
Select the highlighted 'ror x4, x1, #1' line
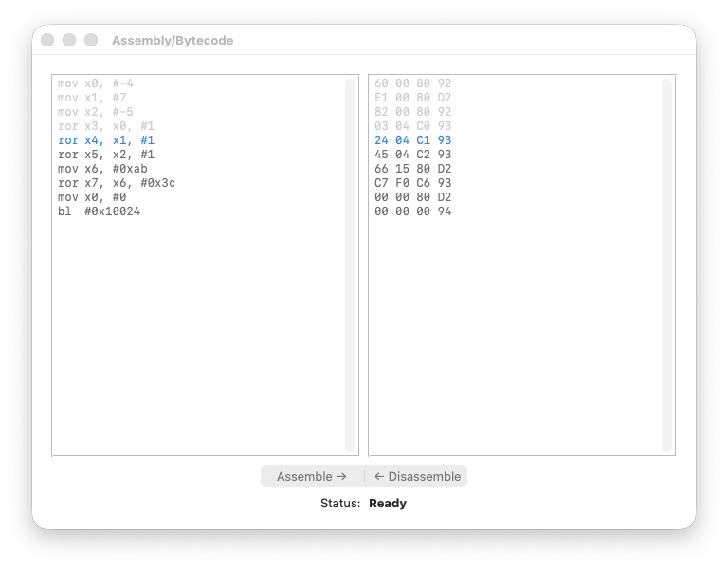(105, 140)
